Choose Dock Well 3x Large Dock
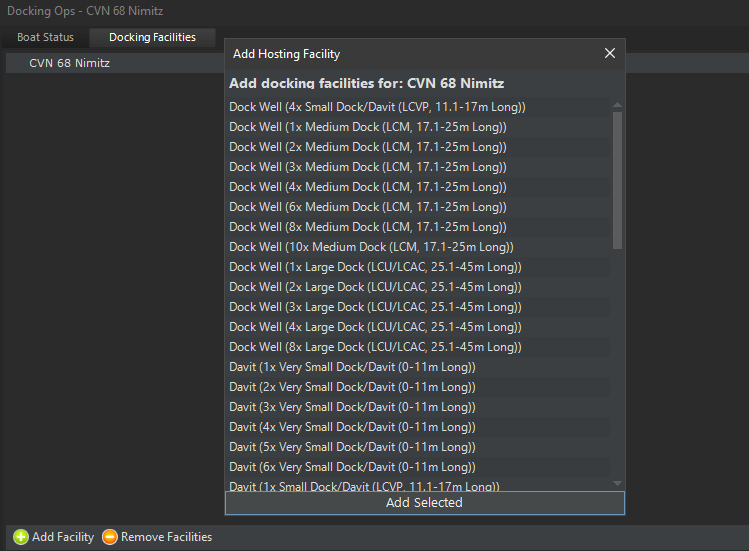Viewport: 749px width, 551px height. (x=419, y=307)
